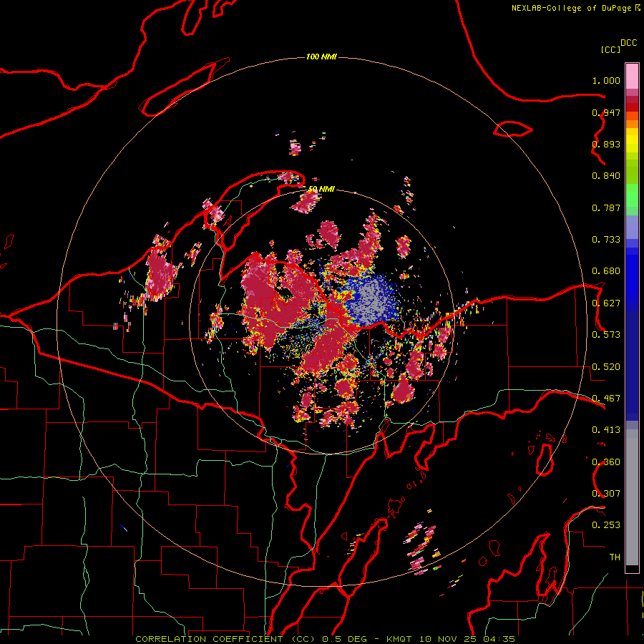Select the 0.360 scale value

coord(606,462)
